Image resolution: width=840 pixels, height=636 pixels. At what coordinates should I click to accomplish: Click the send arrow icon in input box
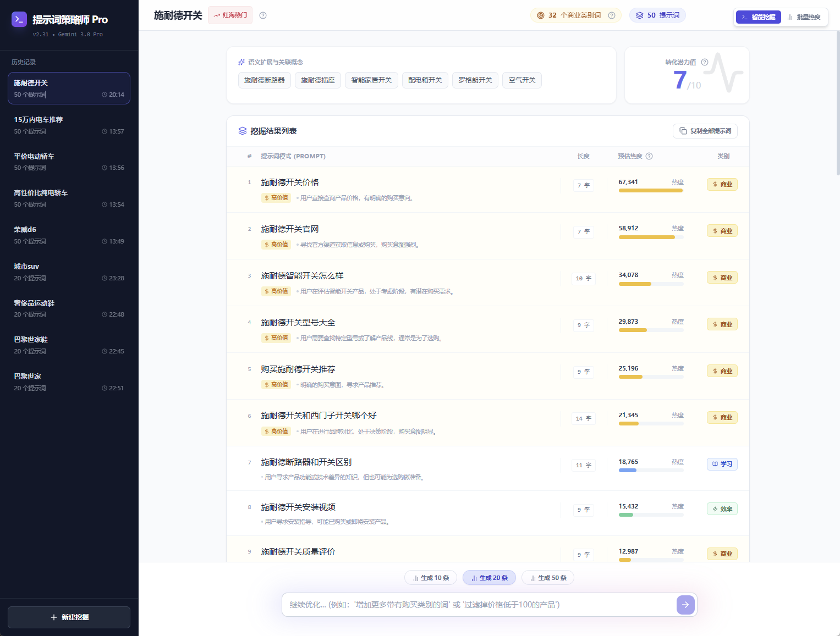685,605
